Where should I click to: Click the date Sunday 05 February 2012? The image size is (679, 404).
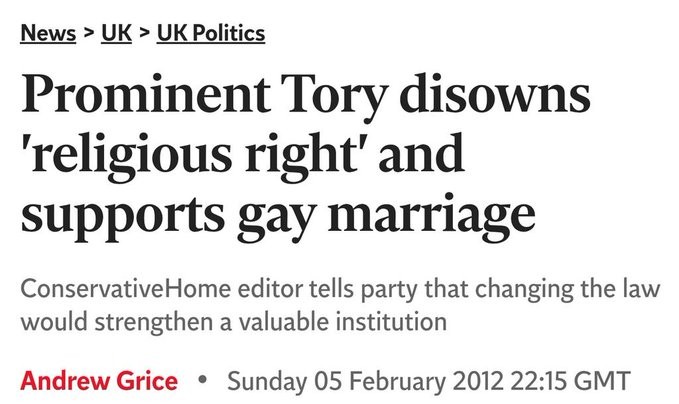tap(368, 381)
